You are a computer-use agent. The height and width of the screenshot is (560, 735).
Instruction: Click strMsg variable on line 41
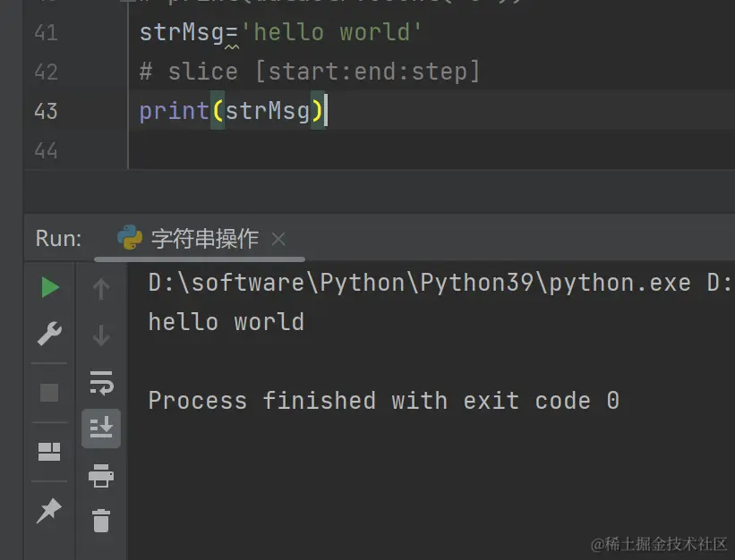182,33
